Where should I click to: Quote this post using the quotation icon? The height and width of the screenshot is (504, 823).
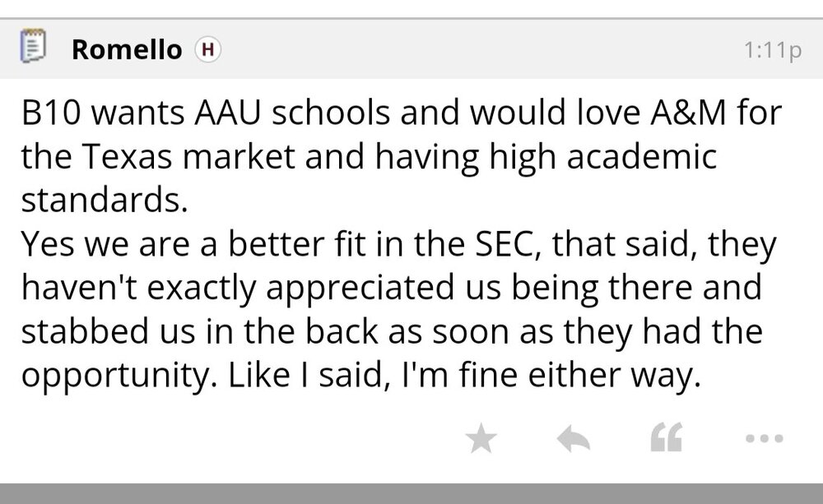(665, 440)
